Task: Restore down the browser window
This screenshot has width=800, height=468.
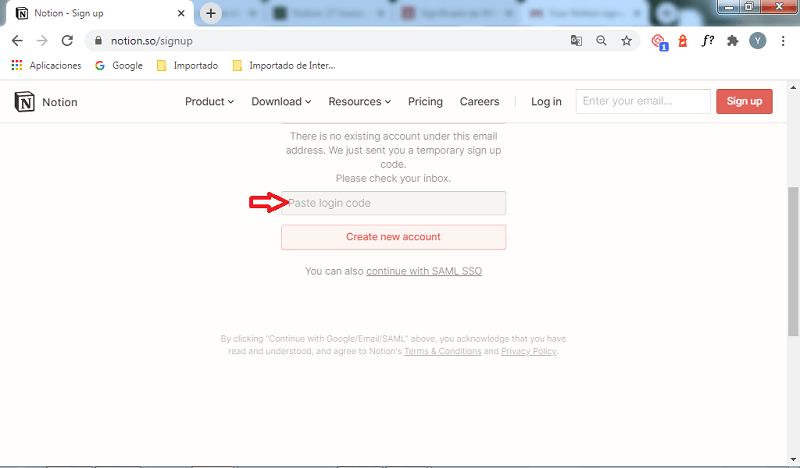Action: pos(749,6)
